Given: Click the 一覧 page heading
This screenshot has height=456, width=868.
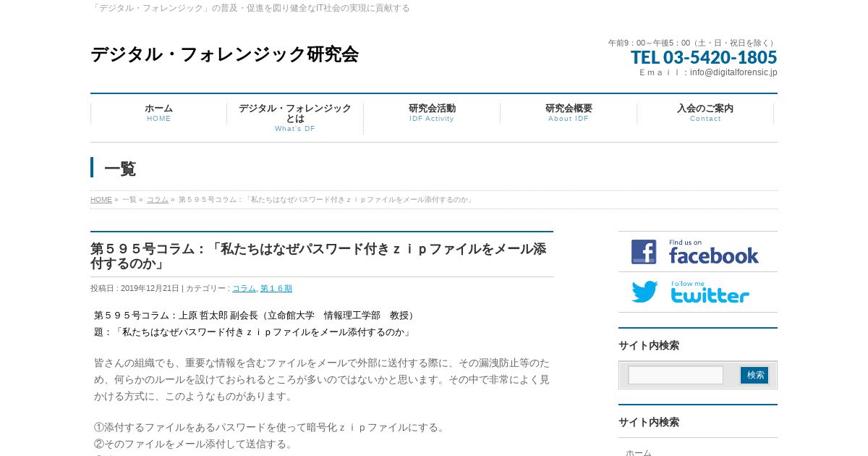Looking at the screenshot, I should tap(120, 169).
